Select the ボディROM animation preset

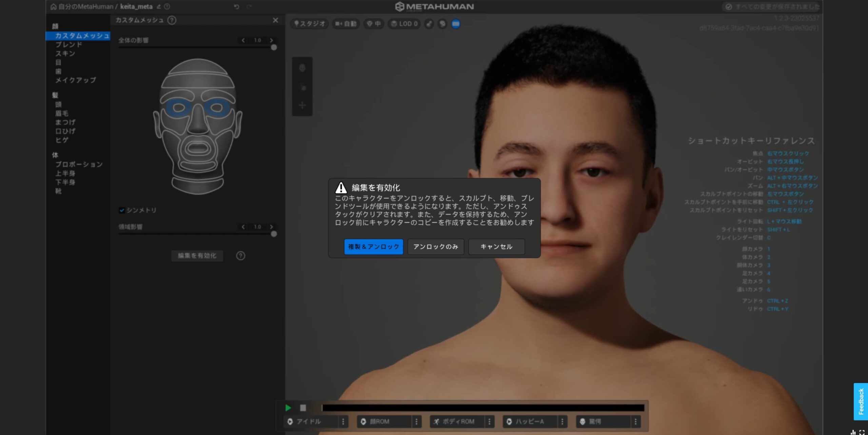pyautogui.click(x=457, y=421)
